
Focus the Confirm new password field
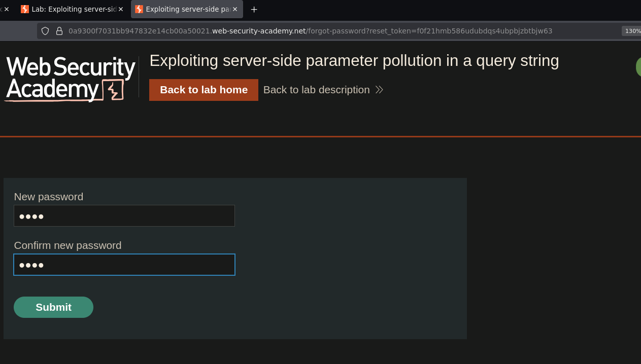(x=124, y=265)
